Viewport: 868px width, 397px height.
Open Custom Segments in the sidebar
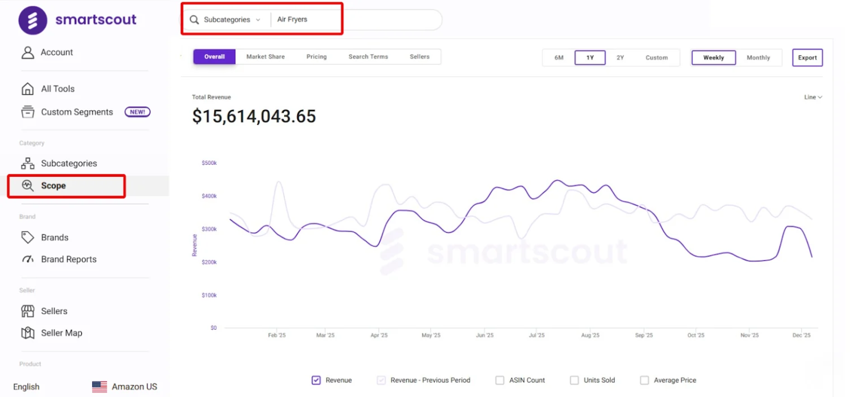(x=76, y=112)
